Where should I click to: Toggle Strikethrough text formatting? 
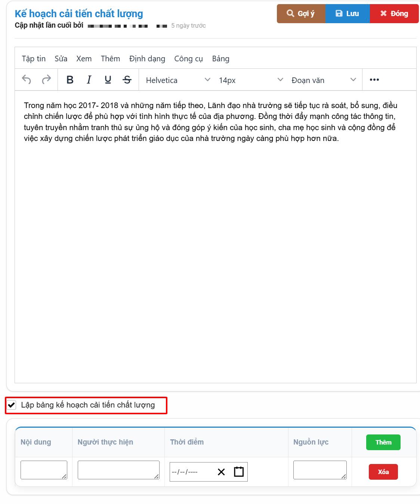[x=127, y=80]
